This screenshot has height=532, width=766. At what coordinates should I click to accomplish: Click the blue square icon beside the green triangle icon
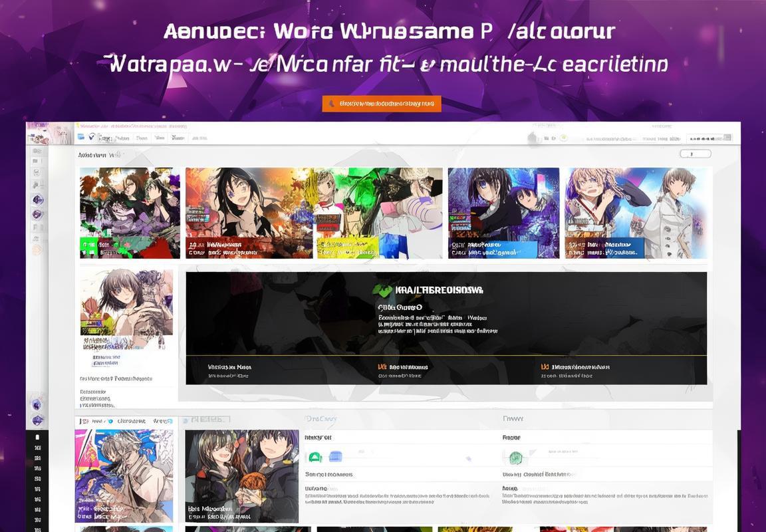coord(336,457)
